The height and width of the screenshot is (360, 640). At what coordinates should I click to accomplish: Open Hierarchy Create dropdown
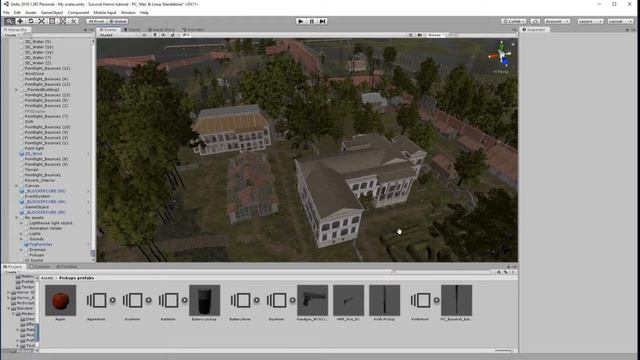point(10,35)
